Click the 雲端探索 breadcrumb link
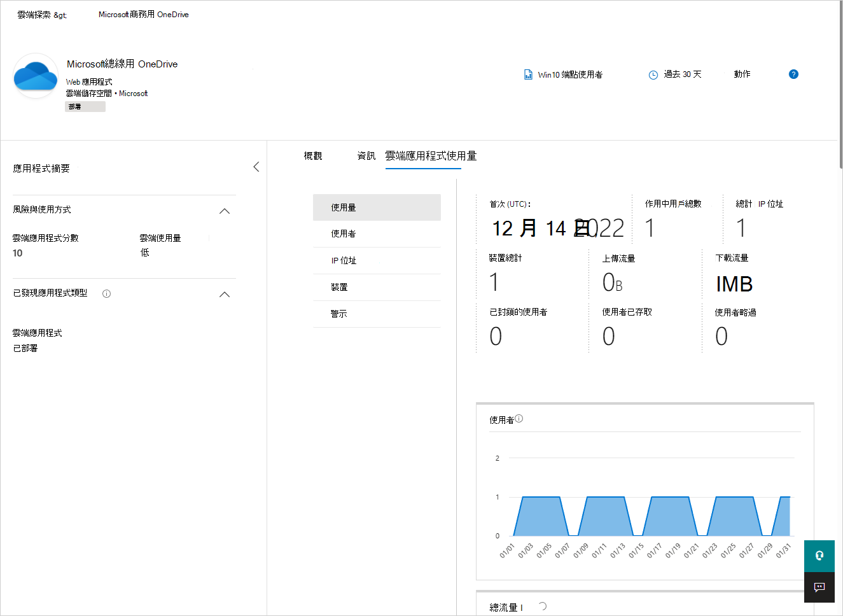This screenshot has width=843, height=616. [31, 14]
